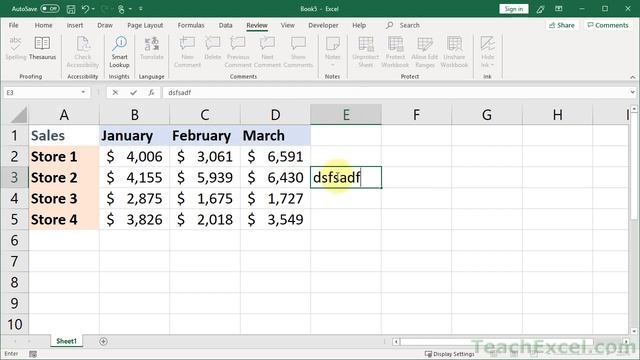Click in the formula bar text dsfsadf
640x360 pixels.
pyautogui.click(x=180, y=93)
